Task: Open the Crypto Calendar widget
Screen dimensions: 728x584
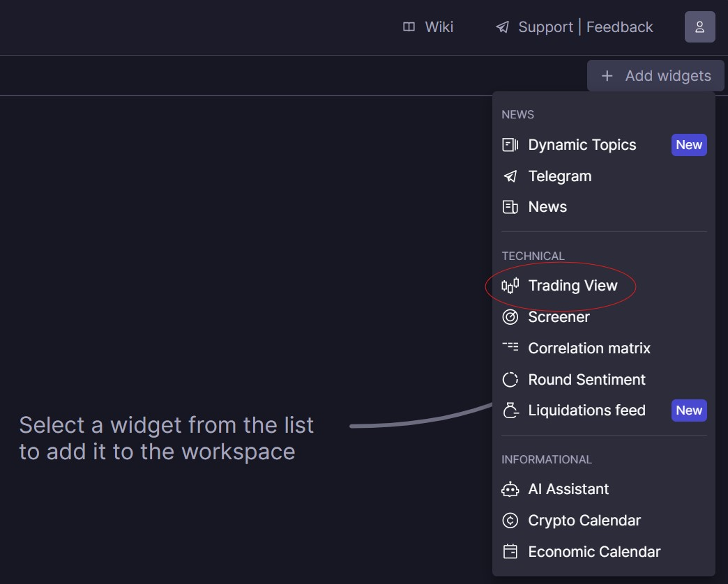Action: [584, 521]
